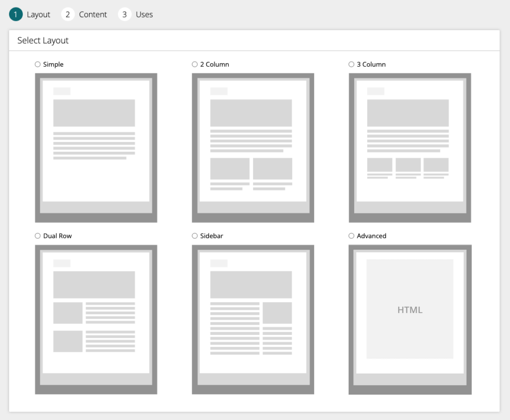Click the "2 Column" label text
The height and width of the screenshot is (420, 510).
pos(214,64)
